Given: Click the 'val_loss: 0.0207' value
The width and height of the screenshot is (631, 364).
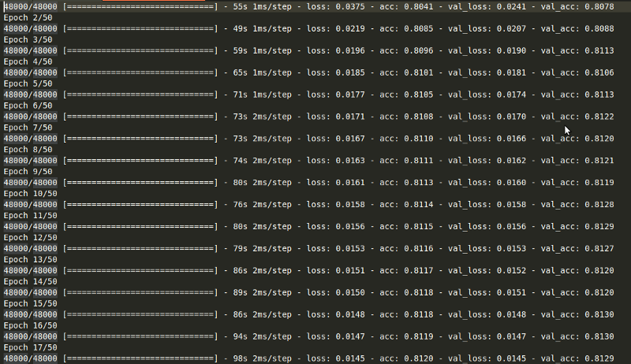Looking at the screenshot, I should pyautogui.click(x=487, y=28).
